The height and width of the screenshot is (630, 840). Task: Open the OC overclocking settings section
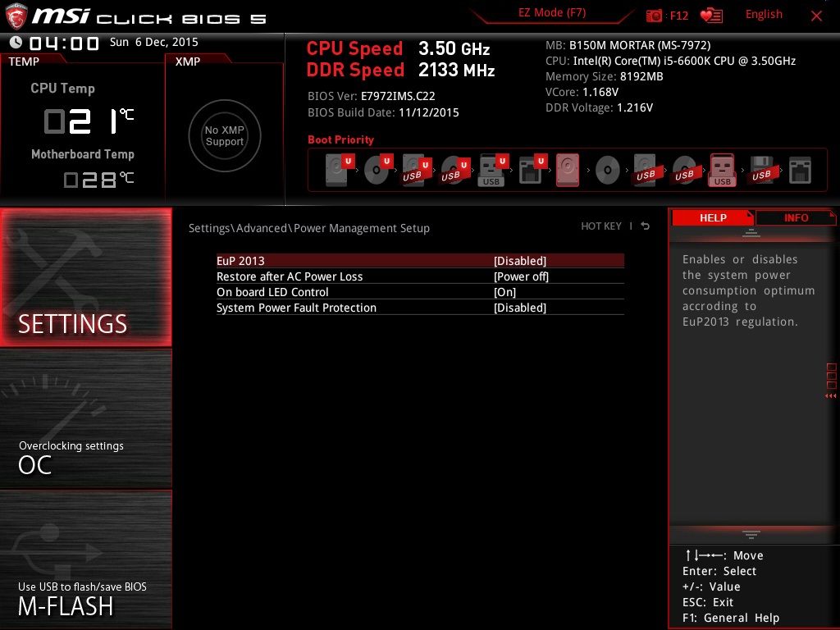85,418
